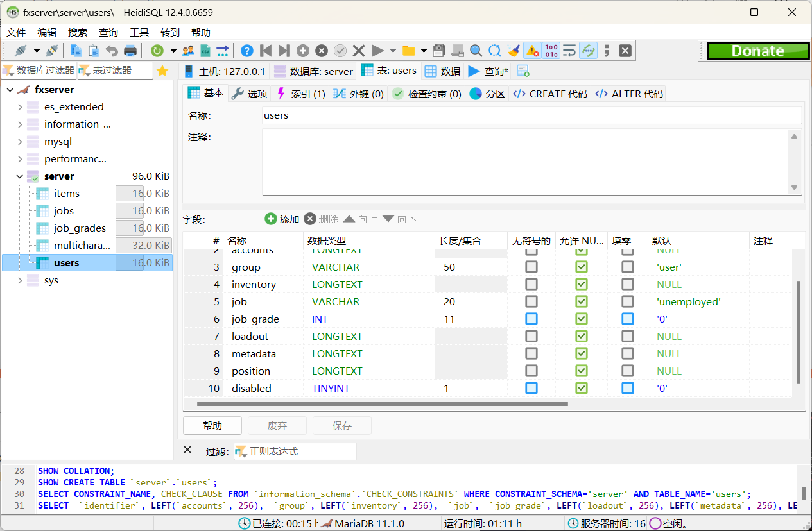Toggle allow NULL checkbox for position
Viewport: 812px width, 531px height.
tap(582, 371)
